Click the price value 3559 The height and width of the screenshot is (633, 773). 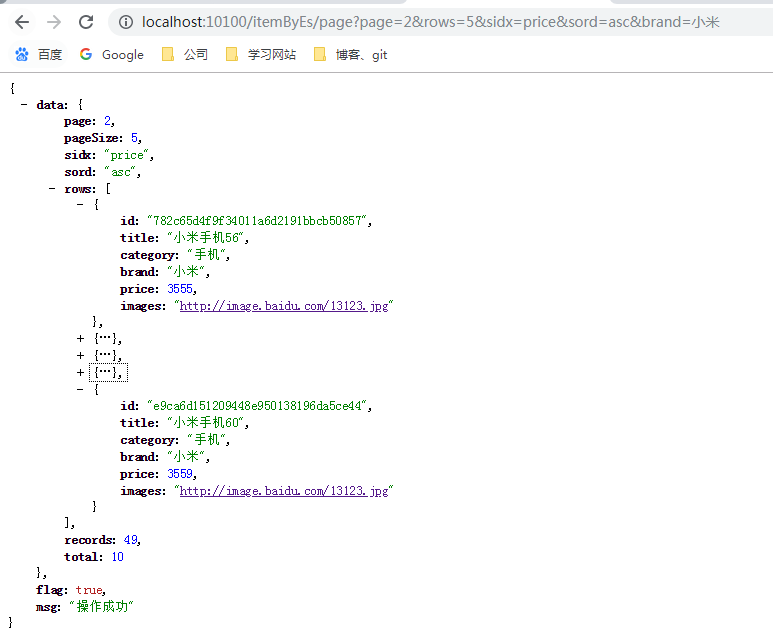(180, 474)
